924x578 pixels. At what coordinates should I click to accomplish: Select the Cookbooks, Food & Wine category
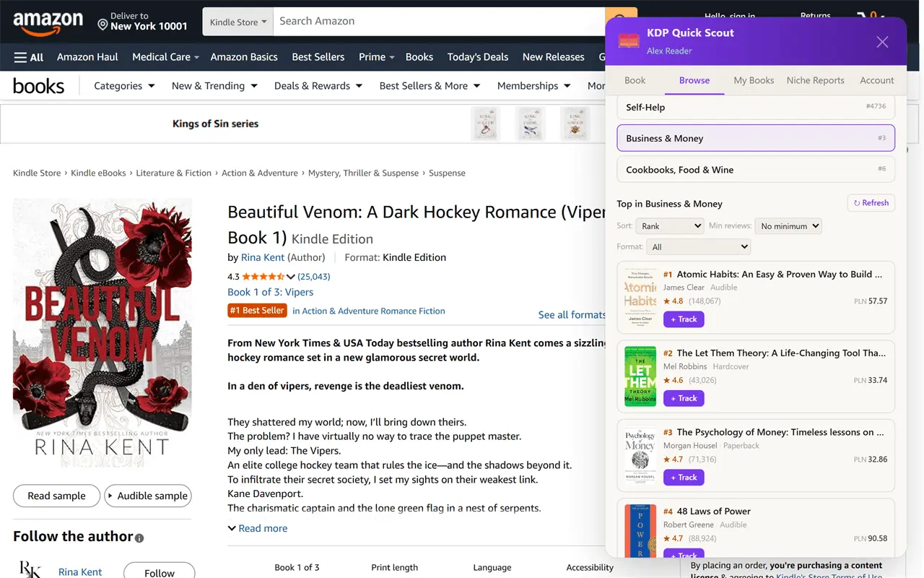(x=756, y=170)
